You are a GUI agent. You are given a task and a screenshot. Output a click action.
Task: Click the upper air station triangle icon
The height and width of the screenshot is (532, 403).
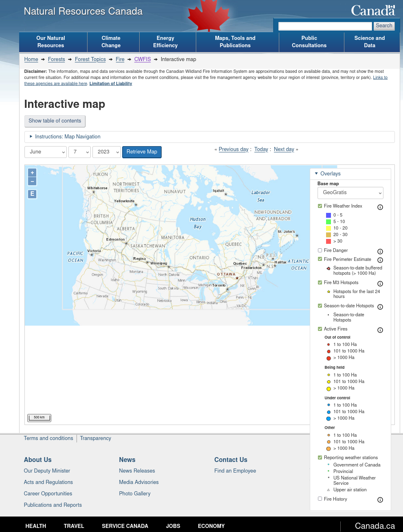tap(329, 490)
